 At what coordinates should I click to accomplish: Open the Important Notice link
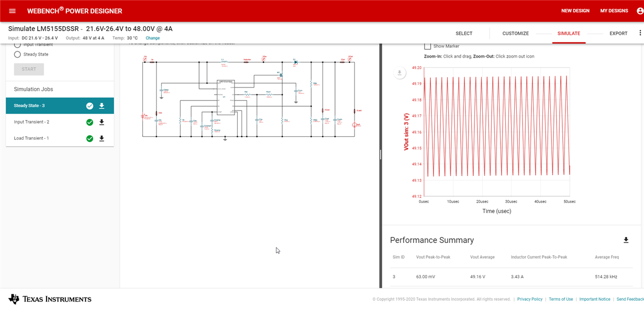coord(595,299)
